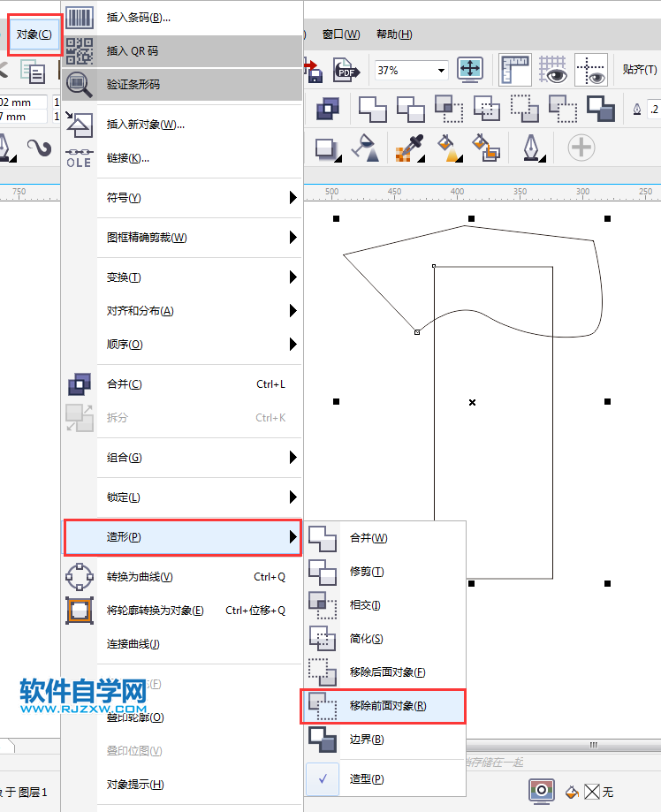Toggle grid visibility with the eye-grid icon
The width and height of the screenshot is (661, 812).
point(553,70)
